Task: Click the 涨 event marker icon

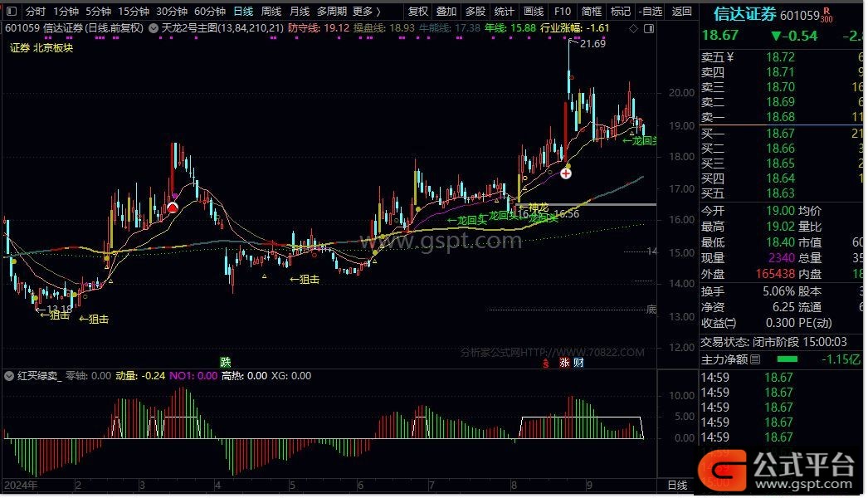Action: [564, 362]
